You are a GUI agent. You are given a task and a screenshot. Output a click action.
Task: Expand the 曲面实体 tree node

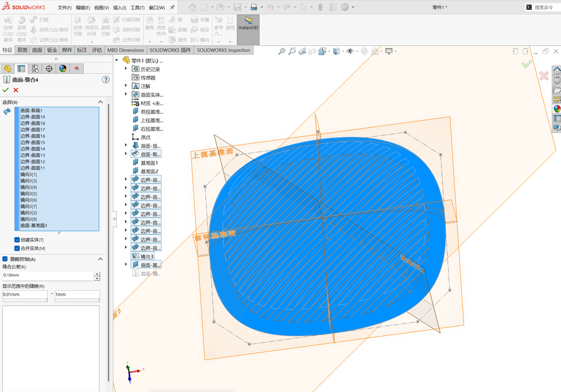click(x=126, y=94)
